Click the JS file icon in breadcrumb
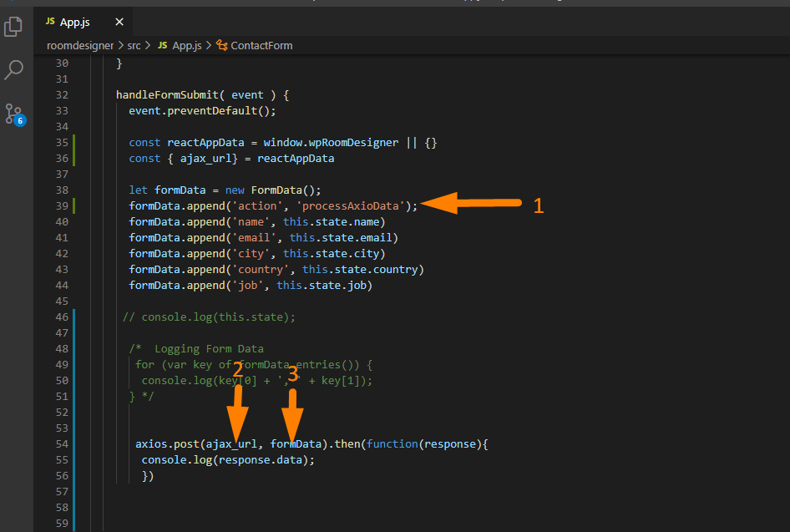Screen dimensions: 790x532 [162, 45]
